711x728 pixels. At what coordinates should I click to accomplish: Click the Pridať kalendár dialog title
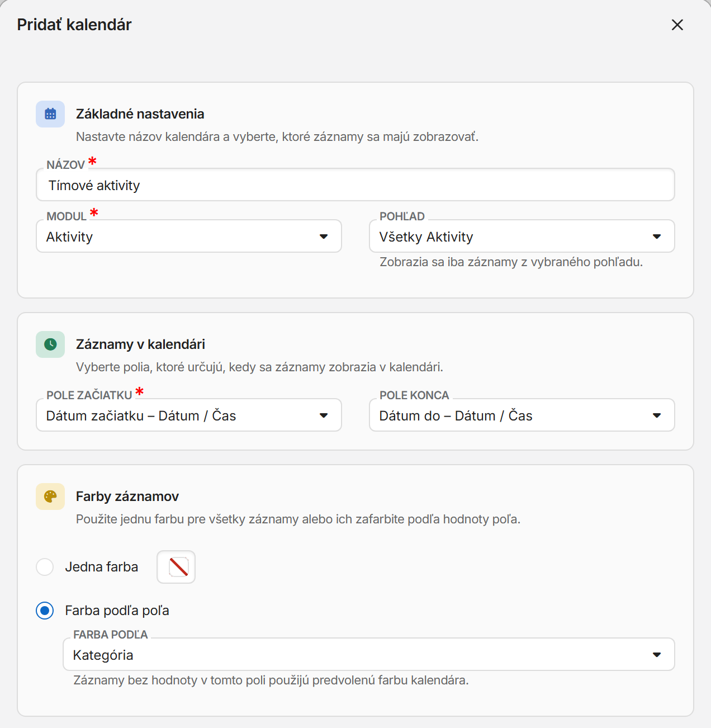pos(74,25)
